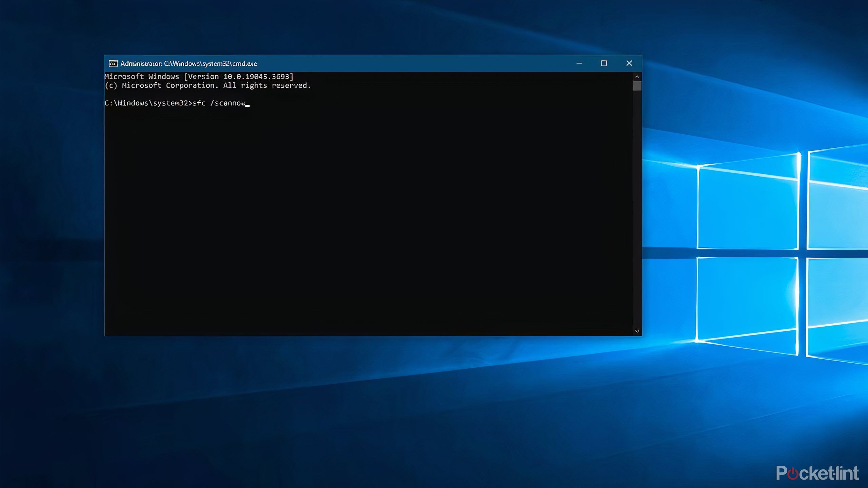Click the title text 'Administrator: C:\Windows\system32\cmd.exe'
The image size is (868, 488).
coord(189,63)
